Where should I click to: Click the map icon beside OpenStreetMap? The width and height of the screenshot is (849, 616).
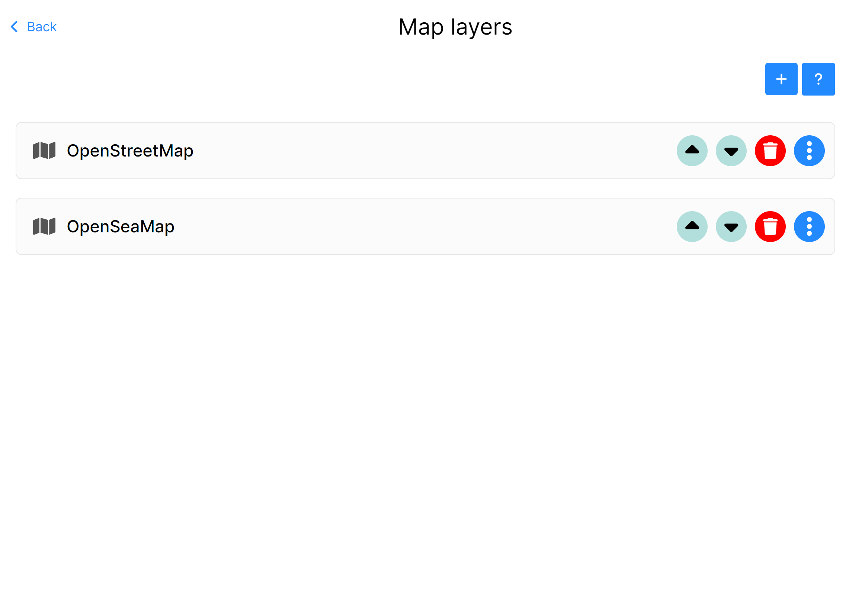pos(44,150)
